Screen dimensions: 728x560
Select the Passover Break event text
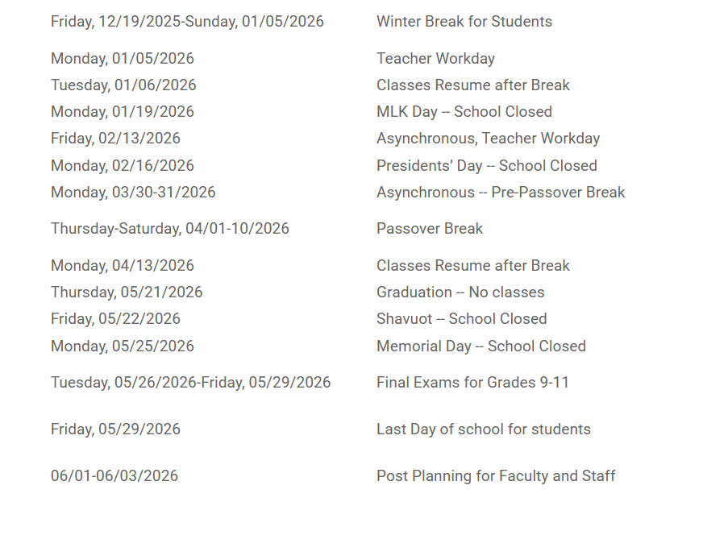tap(429, 229)
